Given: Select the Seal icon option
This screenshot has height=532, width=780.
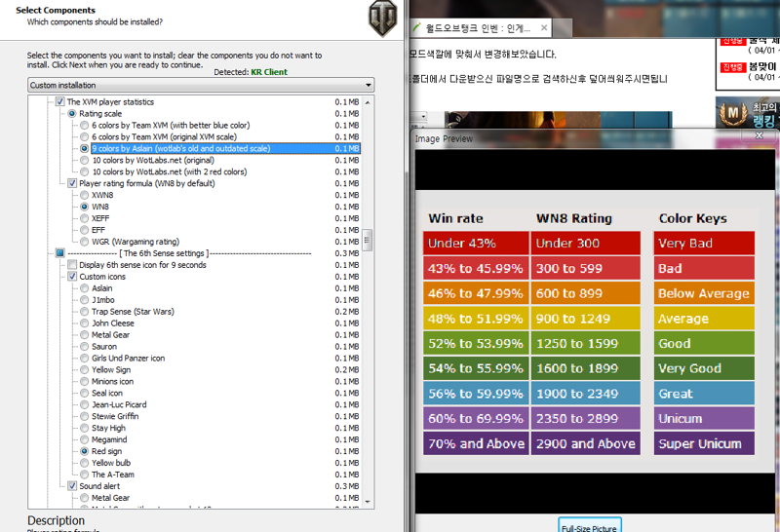Looking at the screenshot, I should (x=85, y=394).
